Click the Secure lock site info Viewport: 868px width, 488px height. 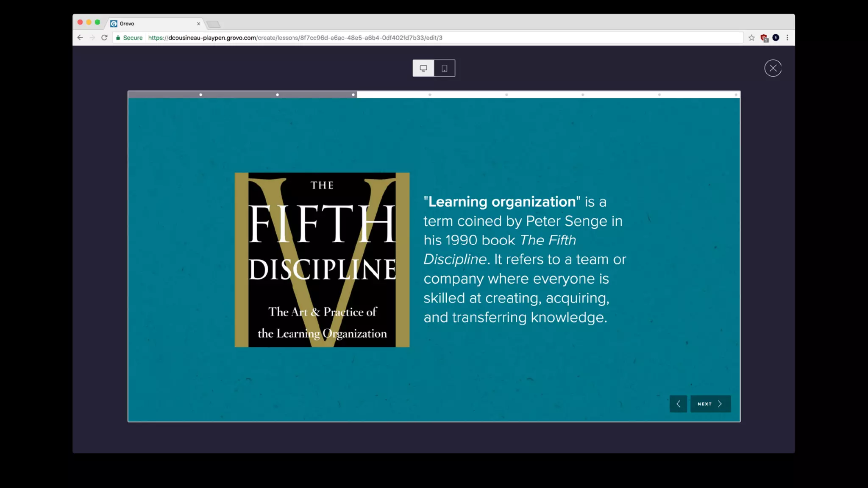tap(129, 38)
